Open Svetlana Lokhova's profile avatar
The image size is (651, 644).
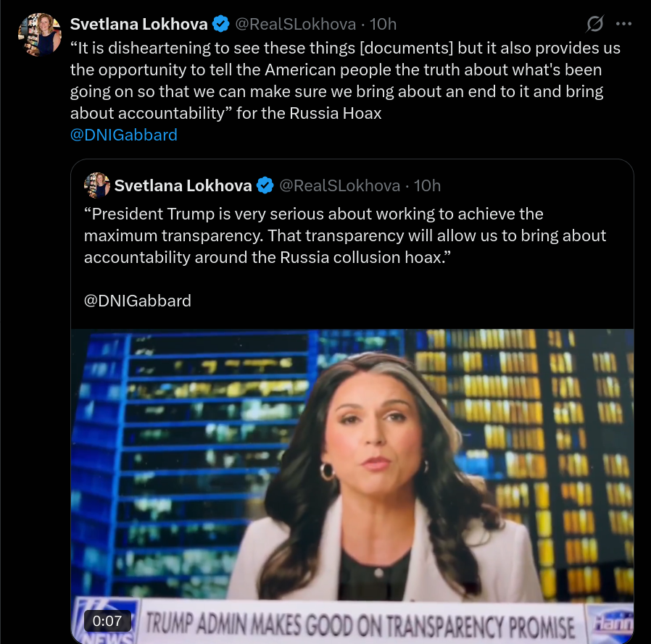[x=40, y=35]
